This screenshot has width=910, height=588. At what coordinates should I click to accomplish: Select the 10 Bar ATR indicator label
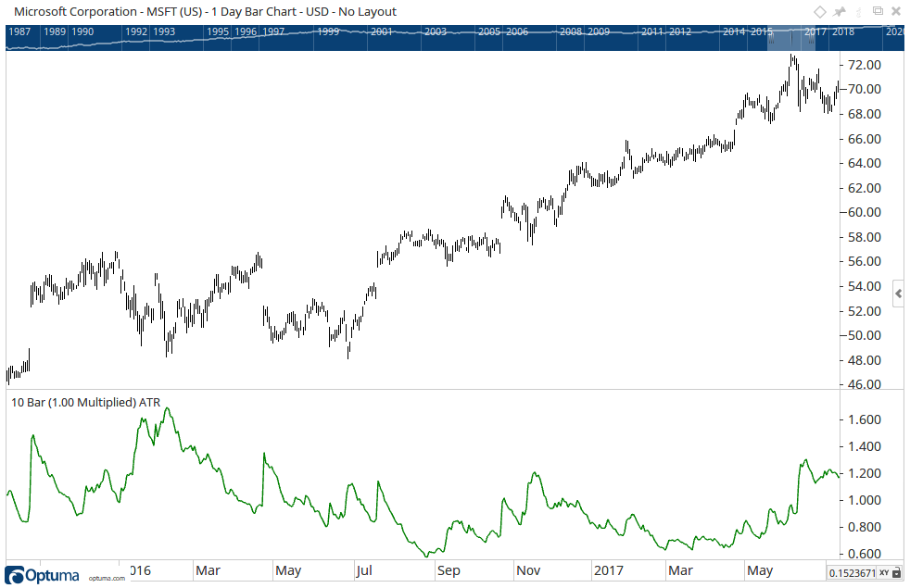86,403
